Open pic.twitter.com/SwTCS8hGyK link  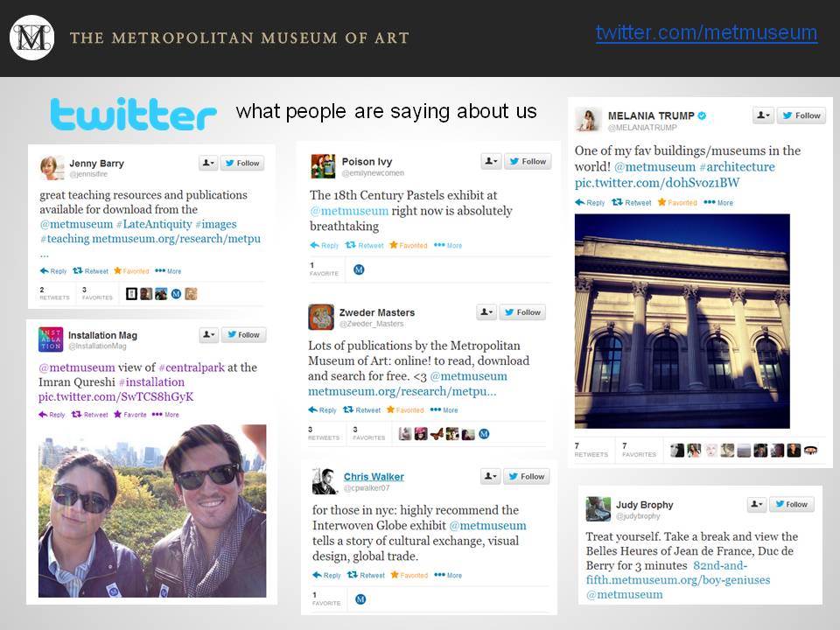pyautogui.click(x=115, y=397)
